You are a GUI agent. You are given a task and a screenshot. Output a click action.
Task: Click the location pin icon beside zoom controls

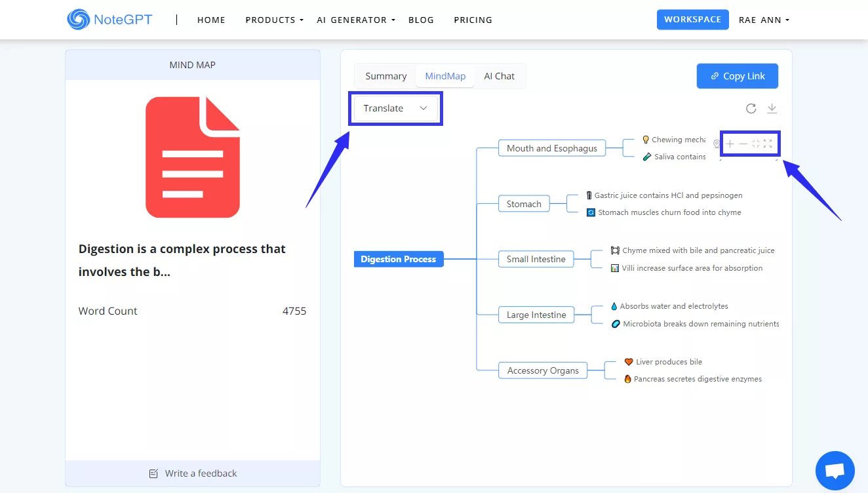pos(717,144)
